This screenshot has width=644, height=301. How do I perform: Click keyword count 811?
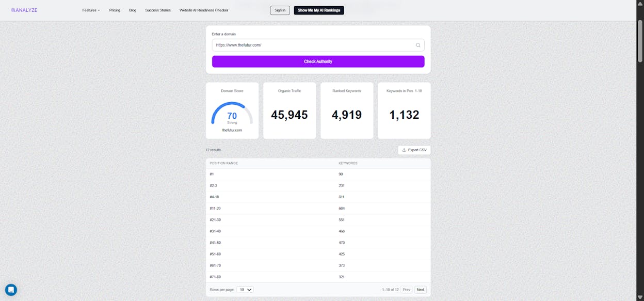pos(342,197)
